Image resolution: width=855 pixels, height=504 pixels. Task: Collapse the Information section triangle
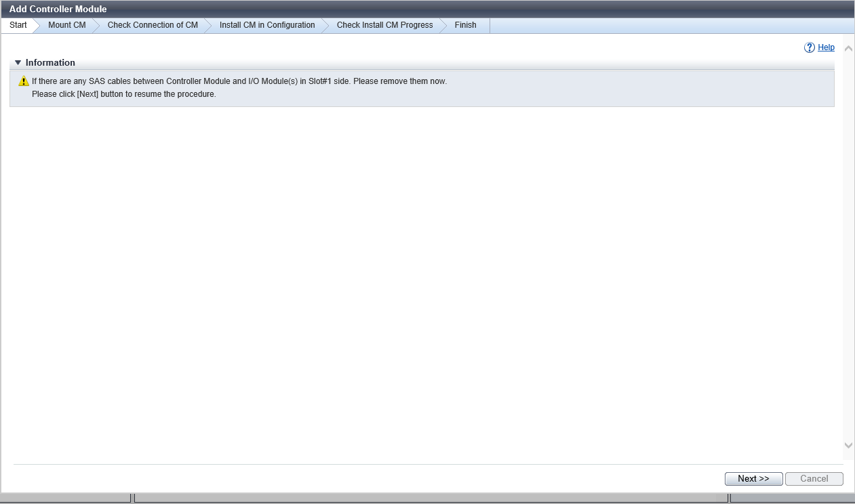(18, 62)
